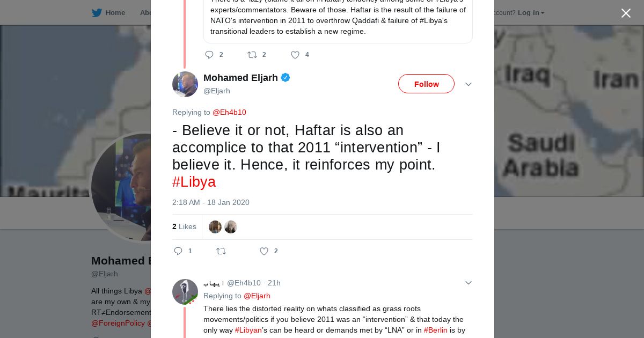Reply to the top parent tweet

click(x=209, y=55)
